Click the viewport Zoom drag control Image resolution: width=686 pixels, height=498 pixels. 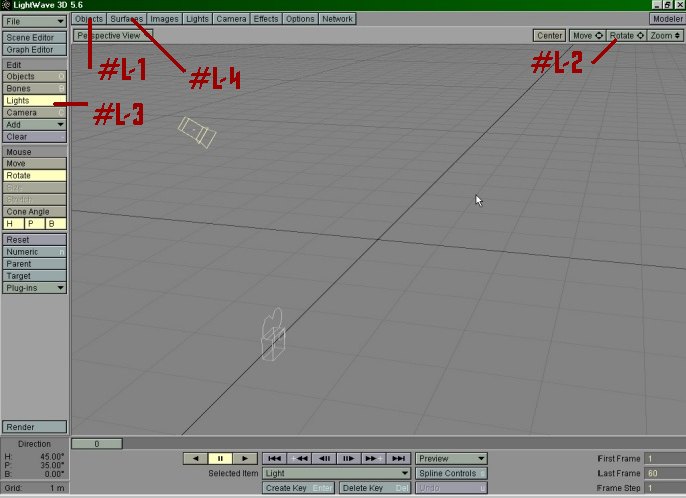pyautogui.click(x=665, y=35)
